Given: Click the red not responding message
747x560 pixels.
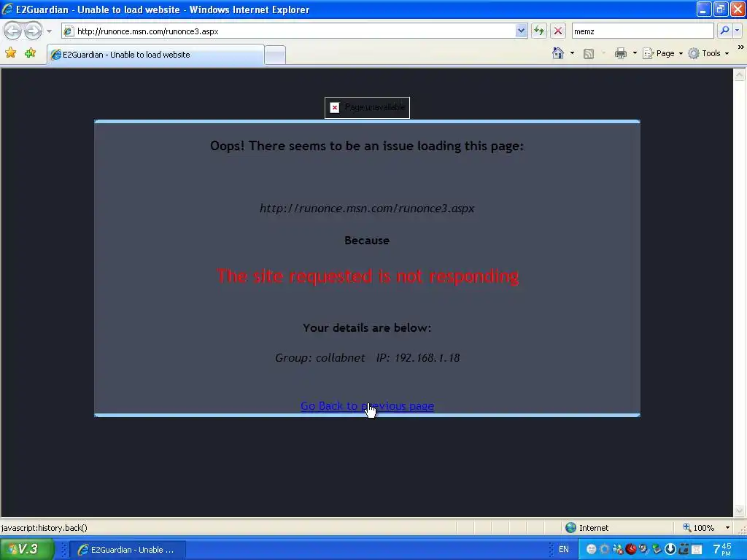Looking at the screenshot, I should pos(368,276).
